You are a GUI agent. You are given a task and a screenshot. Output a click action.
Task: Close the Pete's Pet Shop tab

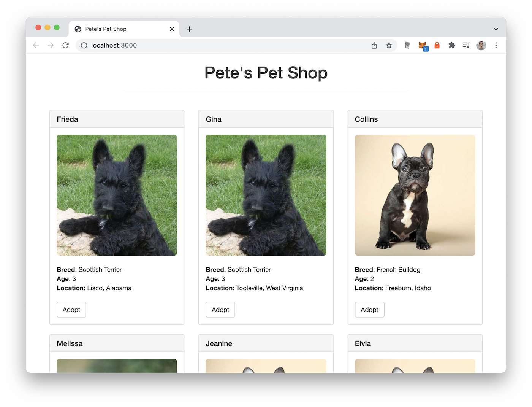pyautogui.click(x=172, y=29)
